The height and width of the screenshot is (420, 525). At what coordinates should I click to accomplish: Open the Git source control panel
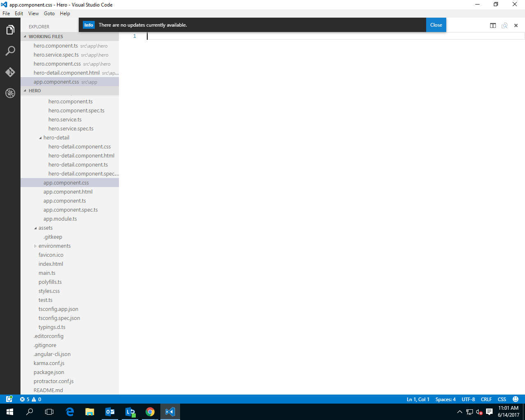tap(10, 72)
